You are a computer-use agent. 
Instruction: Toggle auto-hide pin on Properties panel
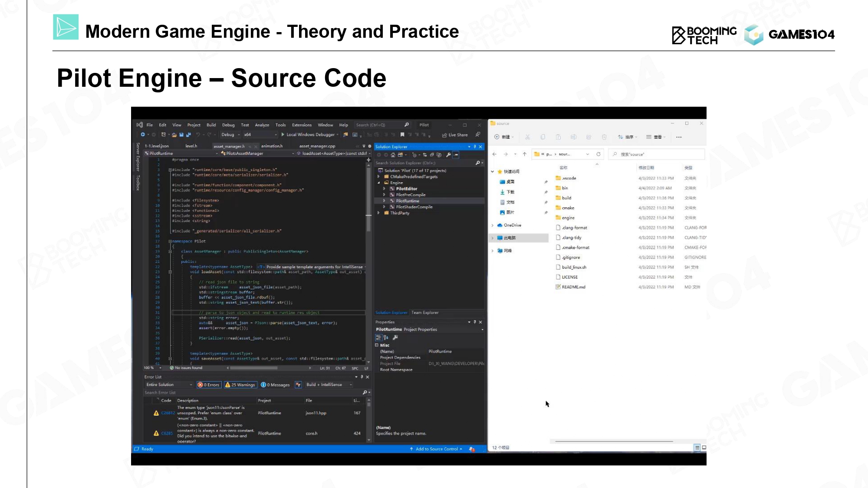475,322
